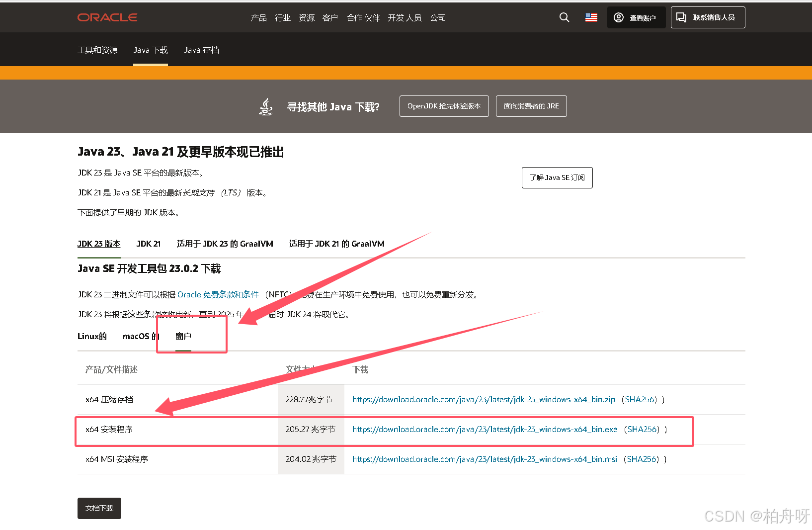Viewport: 812px width, 530px height.
Task: Select the Java 下载 sub-navigation tab
Action: click(x=151, y=50)
